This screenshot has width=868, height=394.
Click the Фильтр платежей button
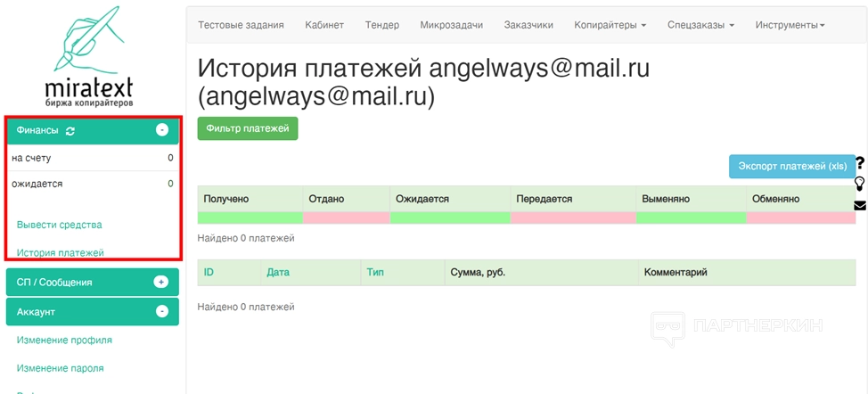click(248, 128)
